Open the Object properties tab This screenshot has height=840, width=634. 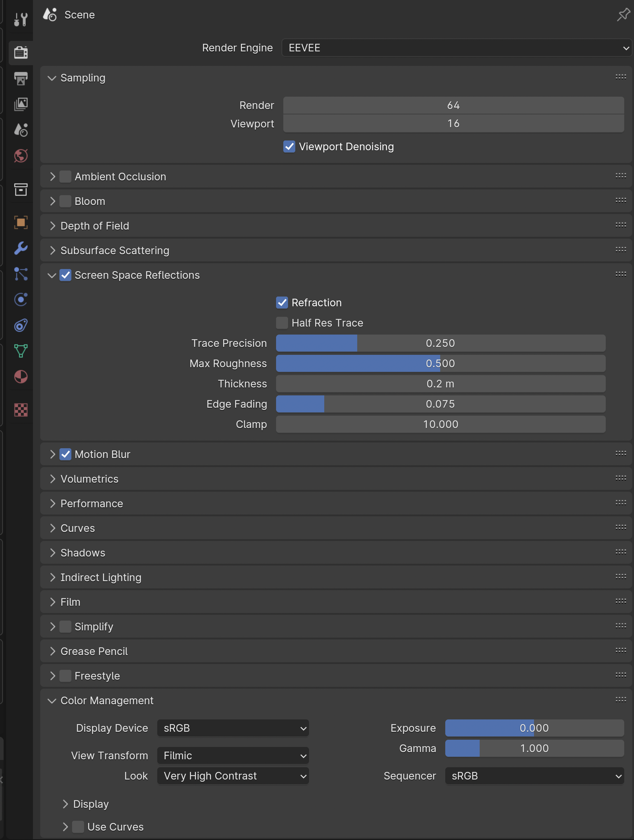click(x=21, y=222)
